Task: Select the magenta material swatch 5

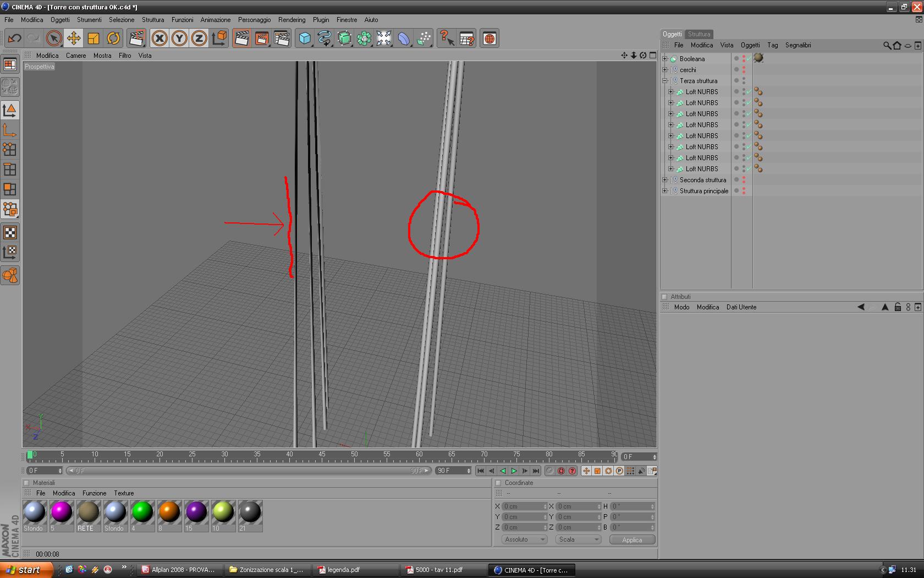Action: point(62,516)
